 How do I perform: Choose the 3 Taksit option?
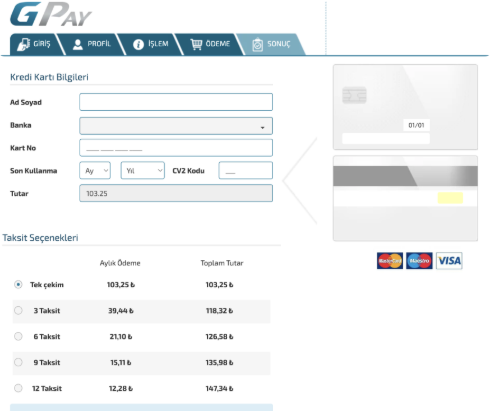[18, 311]
